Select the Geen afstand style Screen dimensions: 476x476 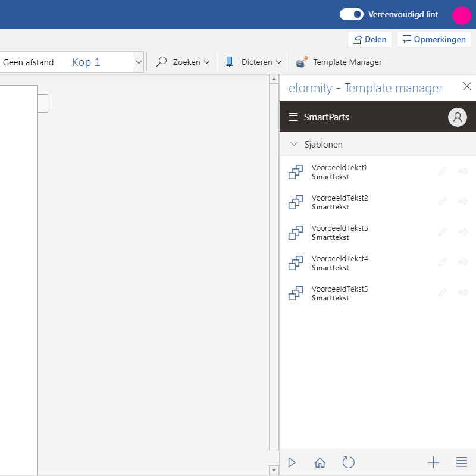click(28, 62)
